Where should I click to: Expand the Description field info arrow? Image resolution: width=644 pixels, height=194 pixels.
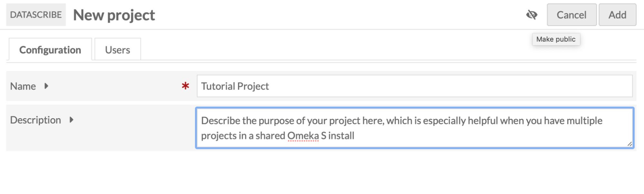72,120
